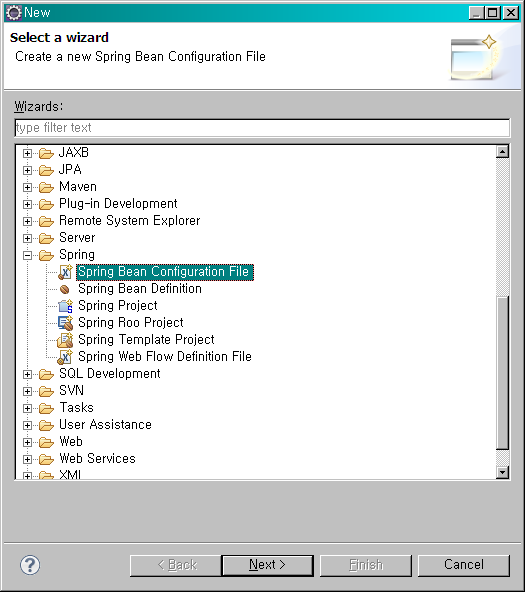Screen dimensions: 525x592
Task: Select the Maven tree label
Action: tap(78, 187)
